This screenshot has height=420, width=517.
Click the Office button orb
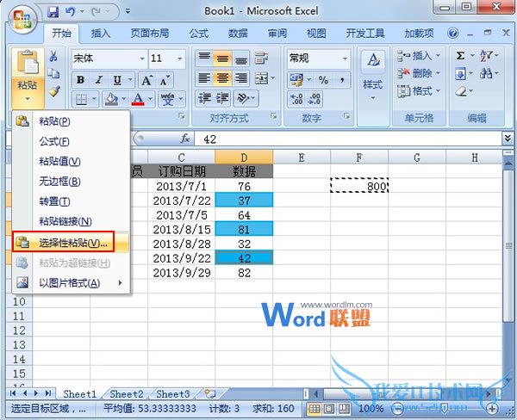click(22, 19)
